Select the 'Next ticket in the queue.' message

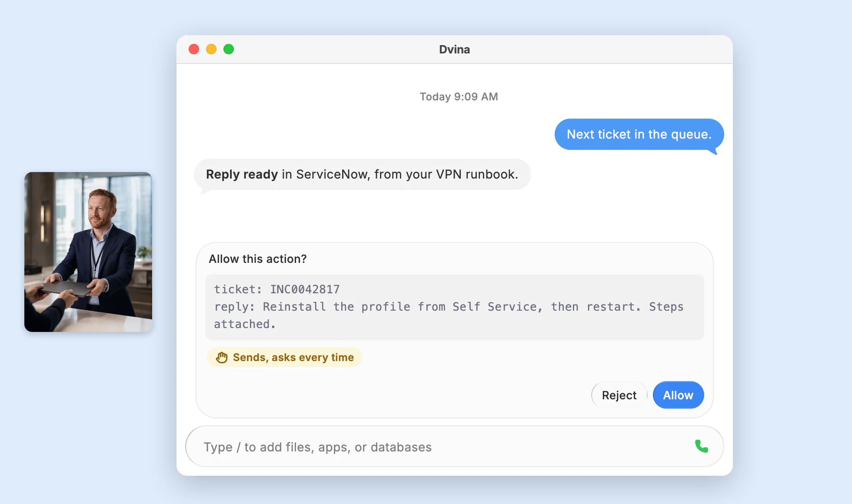coord(639,134)
